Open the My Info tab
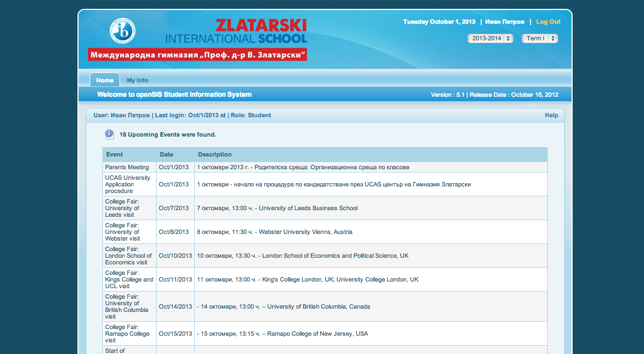644x354 pixels. (x=137, y=80)
